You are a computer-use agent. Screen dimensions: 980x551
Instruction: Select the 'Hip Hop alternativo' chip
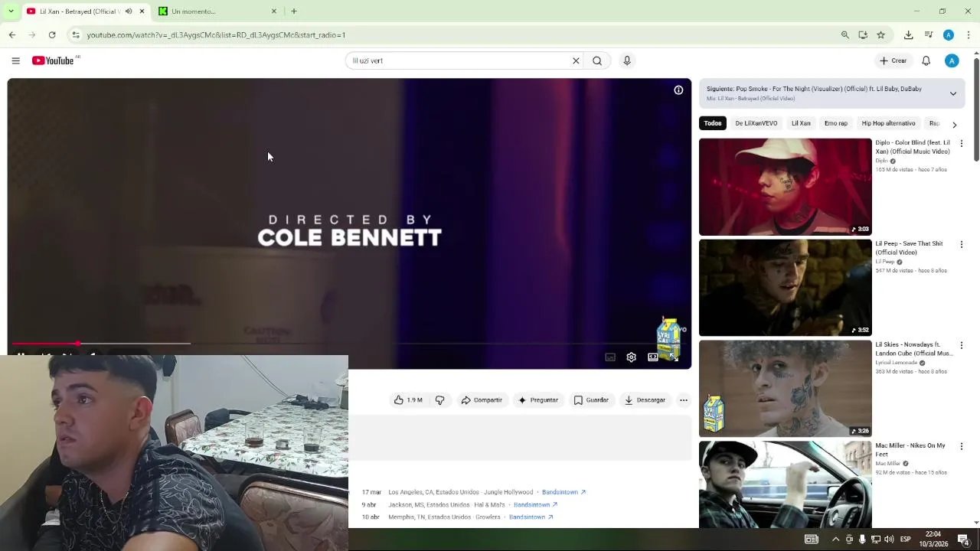[x=888, y=123]
